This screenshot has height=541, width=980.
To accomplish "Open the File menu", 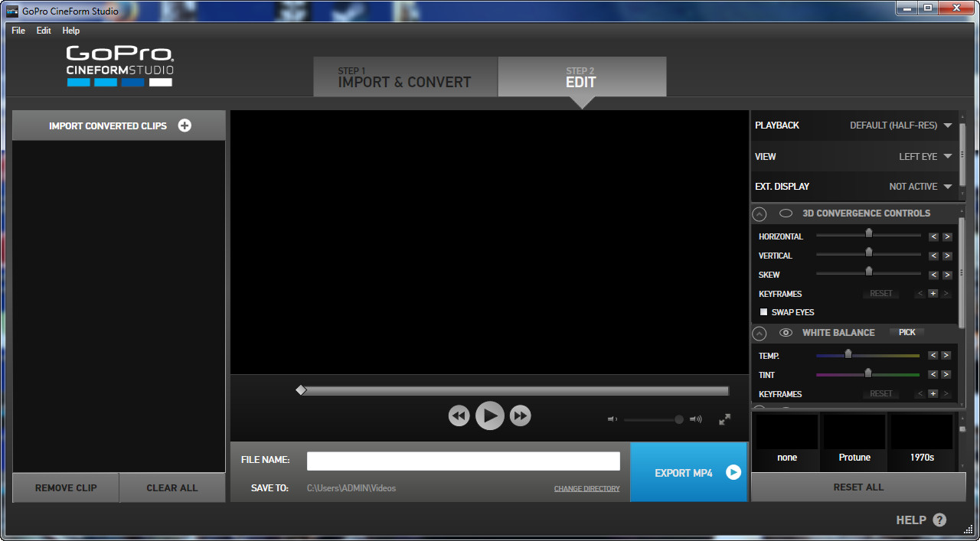I will click(x=18, y=31).
